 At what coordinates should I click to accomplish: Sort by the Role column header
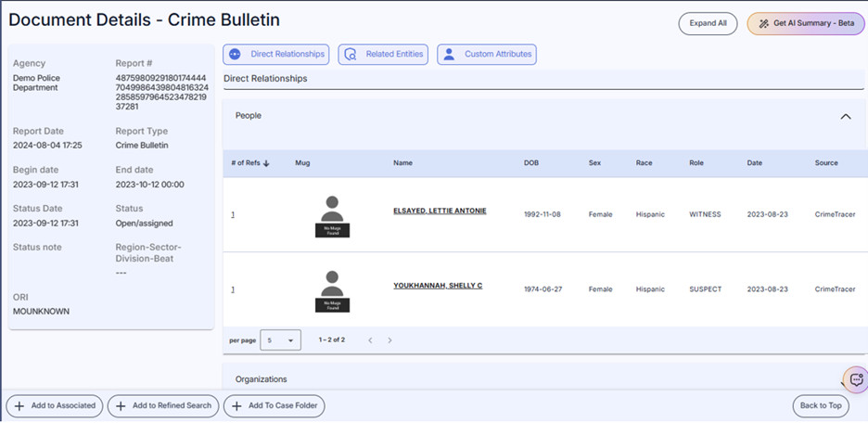coord(696,163)
